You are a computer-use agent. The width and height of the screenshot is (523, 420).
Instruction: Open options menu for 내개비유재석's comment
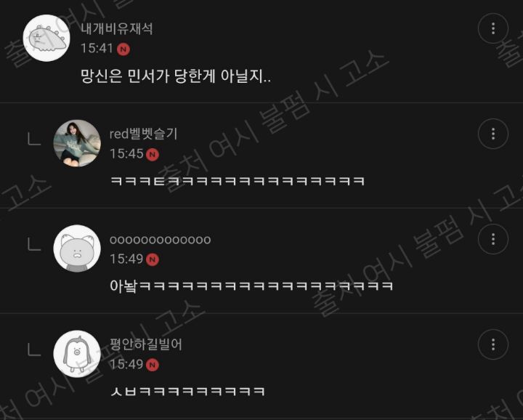click(493, 28)
